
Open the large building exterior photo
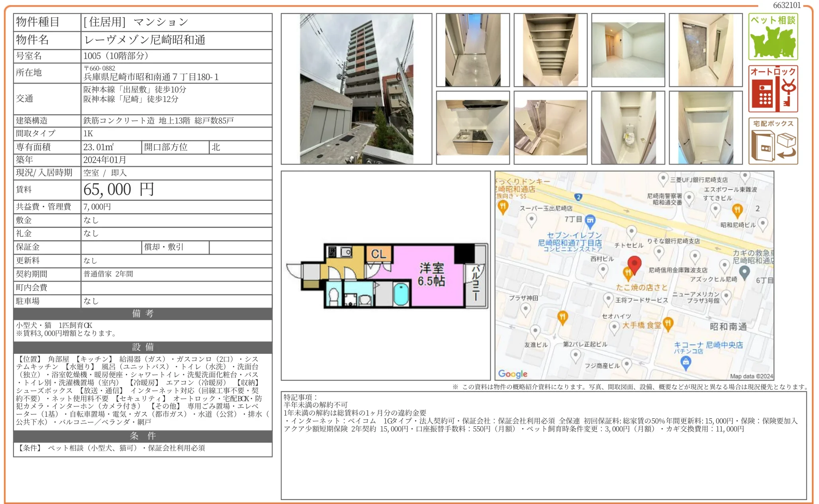click(x=356, y=89)
